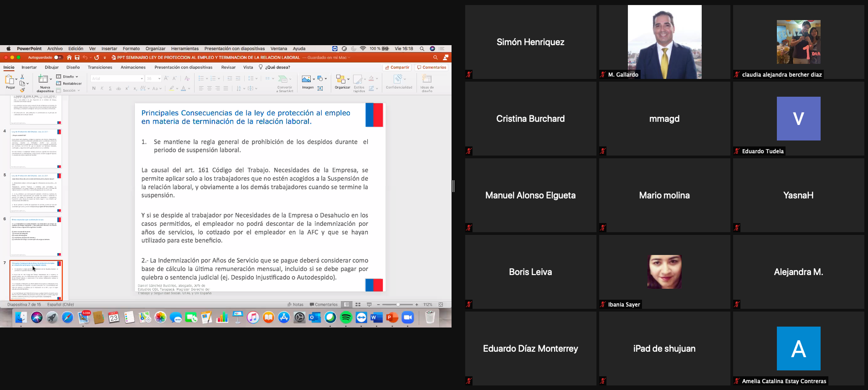This screenshot has width=868, height=390.
Task: Click the Cut scissors icon
Action: pyautogui.click(x=22, y=77)
